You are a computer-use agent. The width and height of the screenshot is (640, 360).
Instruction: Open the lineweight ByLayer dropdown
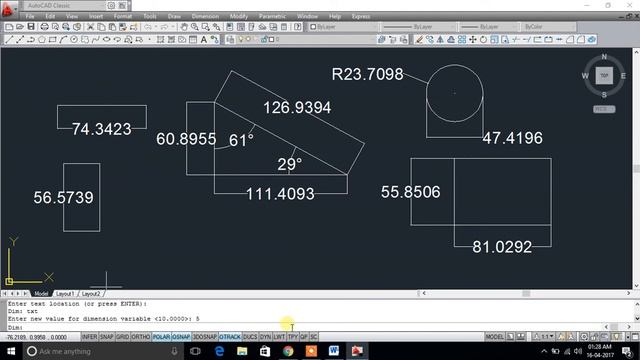point(489,27)
